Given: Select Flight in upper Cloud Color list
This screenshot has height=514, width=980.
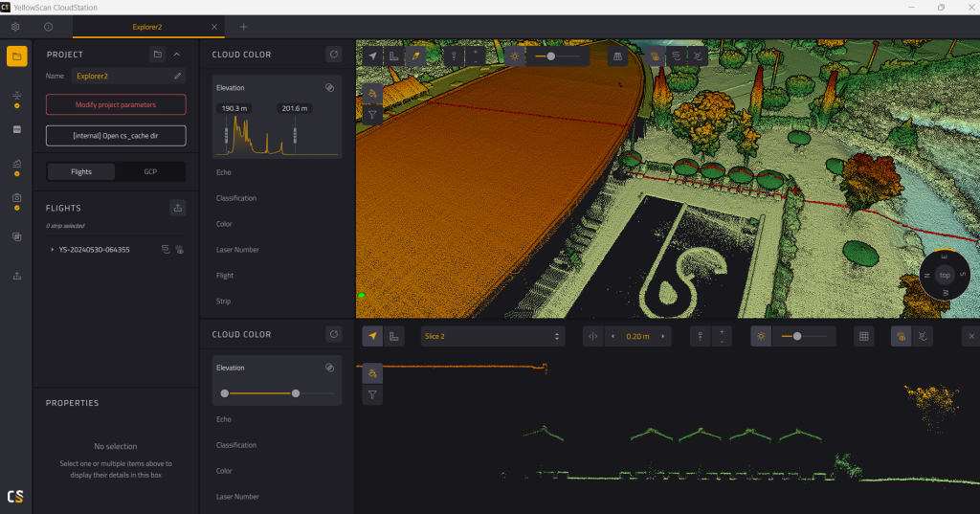Looking at the screenshot, I should [224, 276].
